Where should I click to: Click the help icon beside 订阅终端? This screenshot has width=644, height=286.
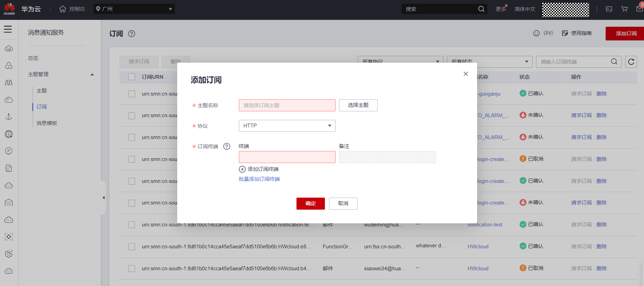tap(227, 147)
